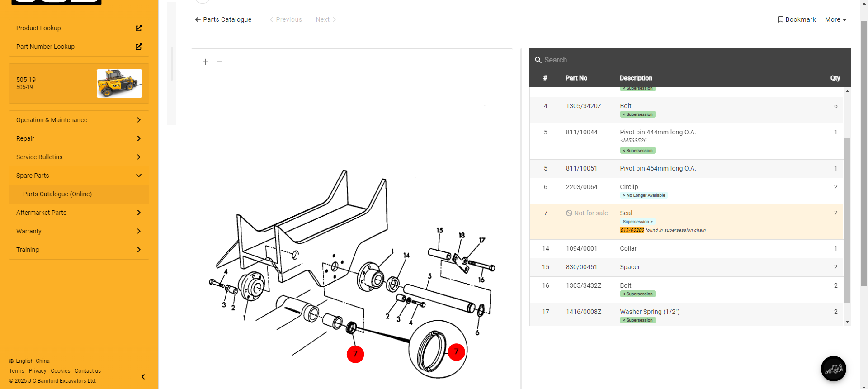Click the red callout 7 in the enlarged seal view
This screenshot has height=389, width=868.
(456, 352)
